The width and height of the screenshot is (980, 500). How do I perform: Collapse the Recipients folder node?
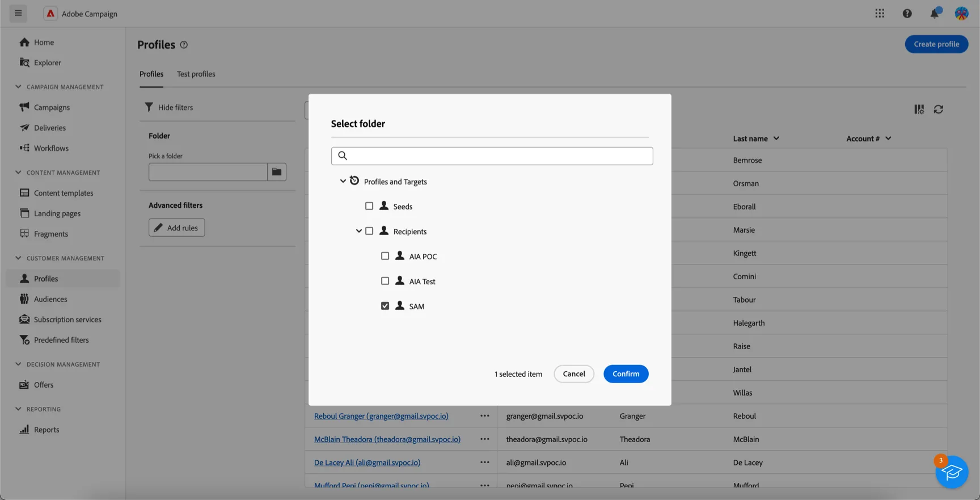[358, 231]
